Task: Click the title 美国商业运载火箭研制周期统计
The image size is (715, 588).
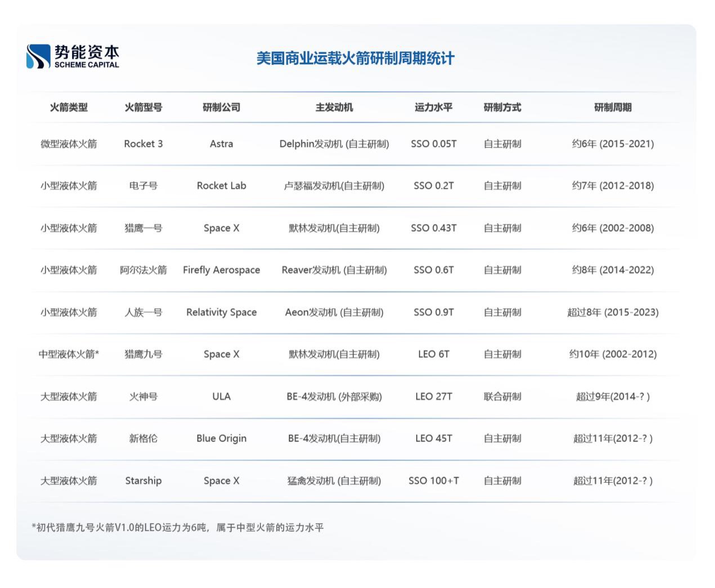Action: tap(355, 59)
